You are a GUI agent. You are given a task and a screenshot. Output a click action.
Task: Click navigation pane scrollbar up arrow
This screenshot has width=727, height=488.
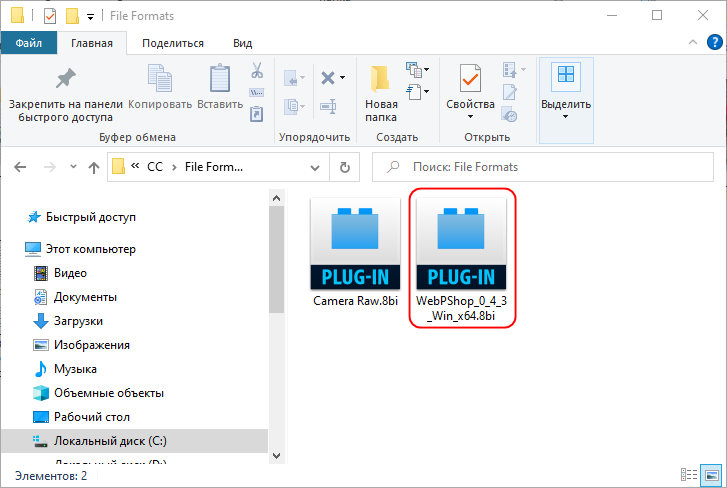click(x=276, y=198)
